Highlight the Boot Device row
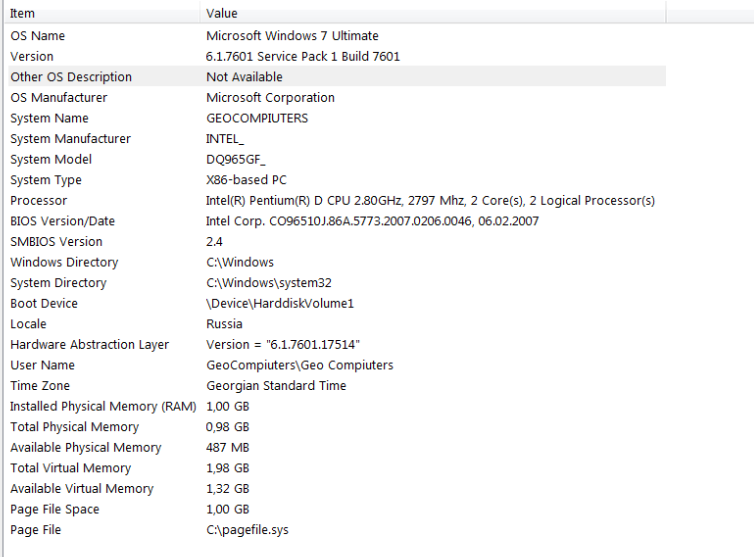This screenshot has height=557, width=754. 44,304
